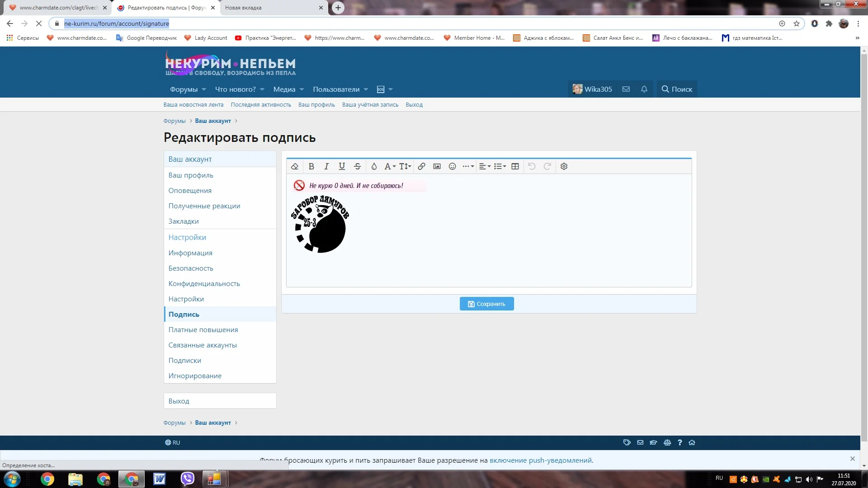Open the Форумы navigation menu
Screen dimensions: 868x488
tap(184, 89)
